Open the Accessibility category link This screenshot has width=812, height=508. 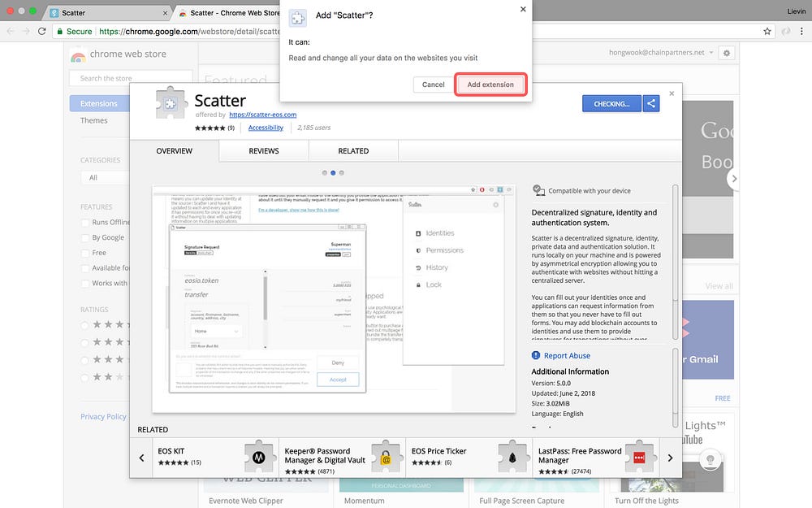coord(266,128)
